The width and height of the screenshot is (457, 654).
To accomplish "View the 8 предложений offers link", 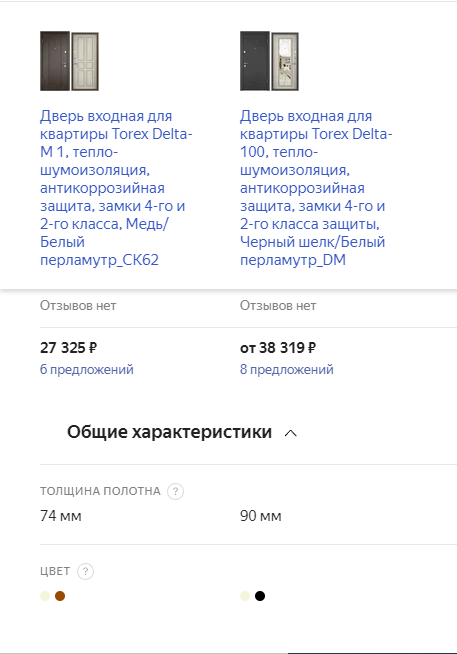I will (286, 370).
